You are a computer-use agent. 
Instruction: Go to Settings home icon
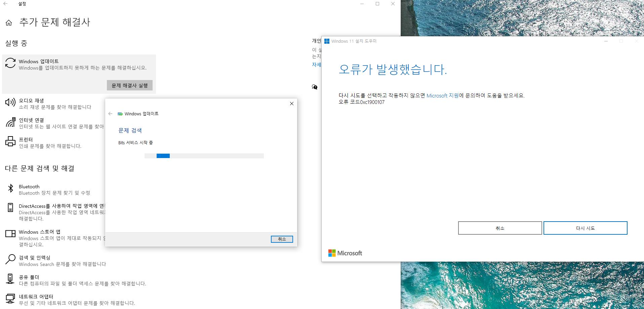(x=9, y=23)
